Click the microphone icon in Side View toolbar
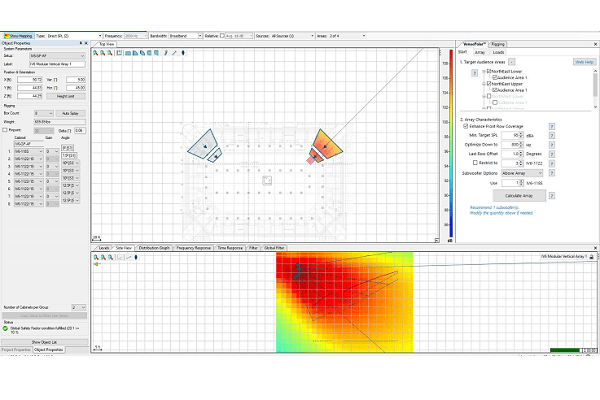The width and height of the screenshot is (600, 400). [136, 257]
